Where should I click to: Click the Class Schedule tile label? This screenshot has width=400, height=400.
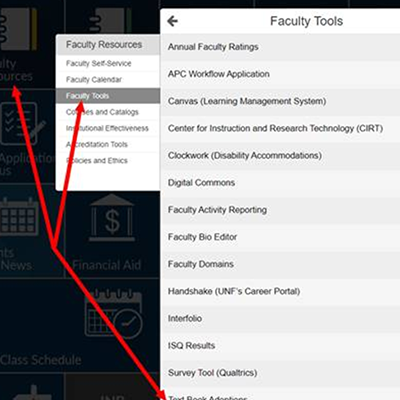tap(41, 360)
